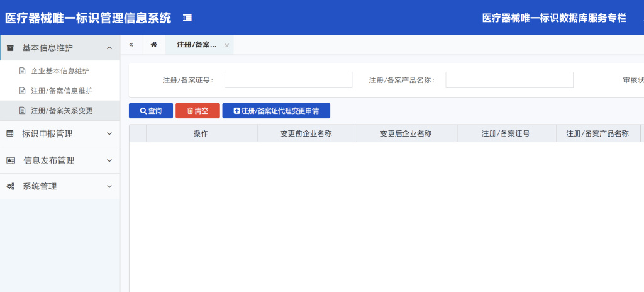Image resolution: width=644 pixels, height=292 pixels.
Task: Click the 标识申报管理 table icon
Action: tap(10, 133)
